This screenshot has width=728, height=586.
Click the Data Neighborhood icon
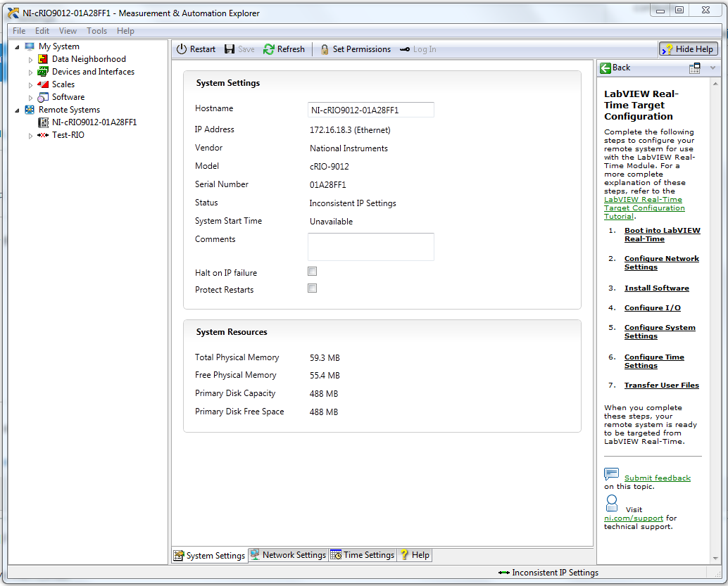pos(43,59)
